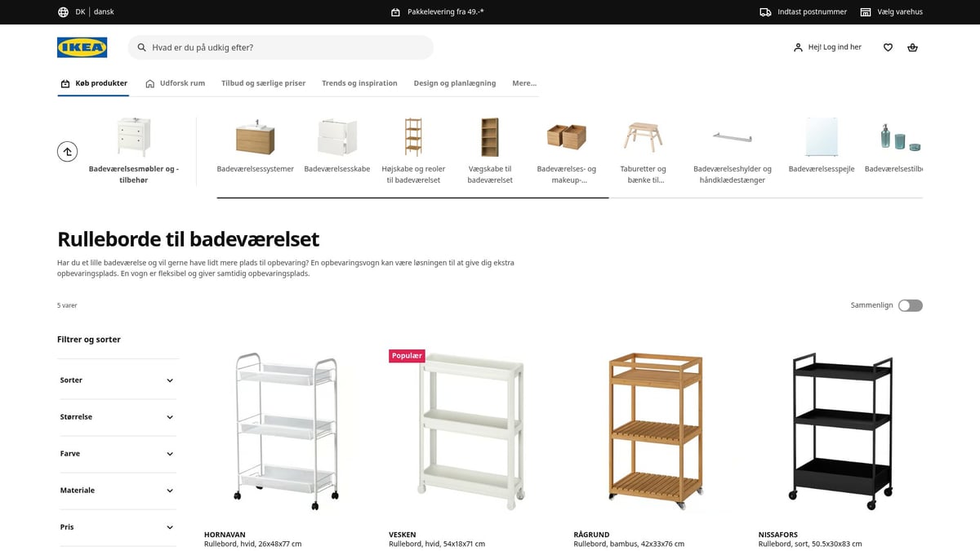Expand the Materiale filter
980x551 pixels.
coord(117,491)
